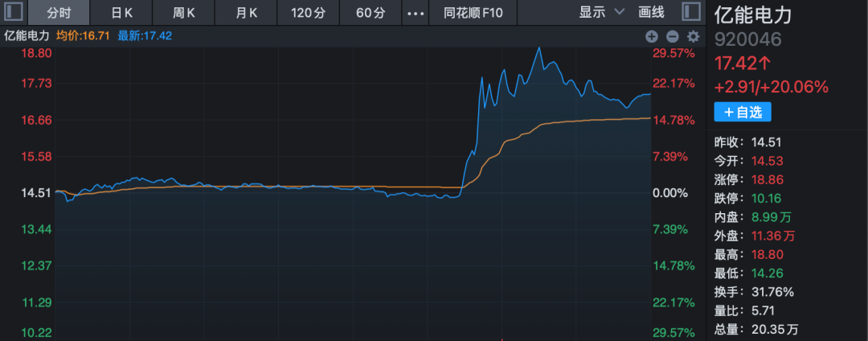Click the 最新 latest price legend
This screenshot has width=868, height=341.
145,36
